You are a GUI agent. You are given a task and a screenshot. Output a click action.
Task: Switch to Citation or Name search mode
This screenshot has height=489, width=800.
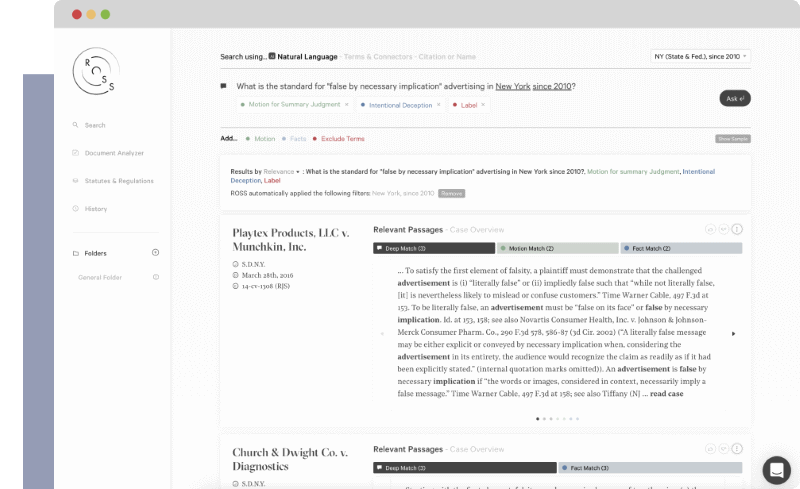[x=447, y=56]
